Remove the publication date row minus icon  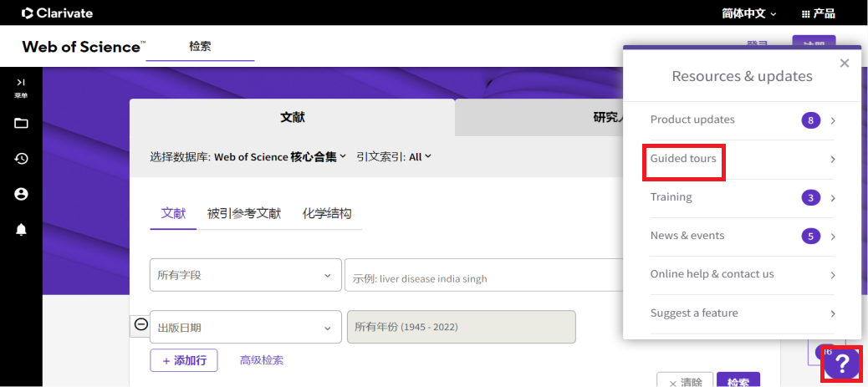(x=141, y=325)
